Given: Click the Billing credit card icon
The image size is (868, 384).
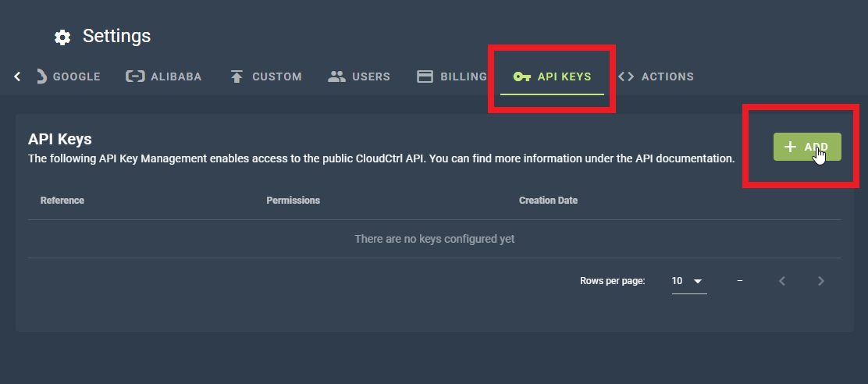Looking at the screenshot, I should coord(425,76).
